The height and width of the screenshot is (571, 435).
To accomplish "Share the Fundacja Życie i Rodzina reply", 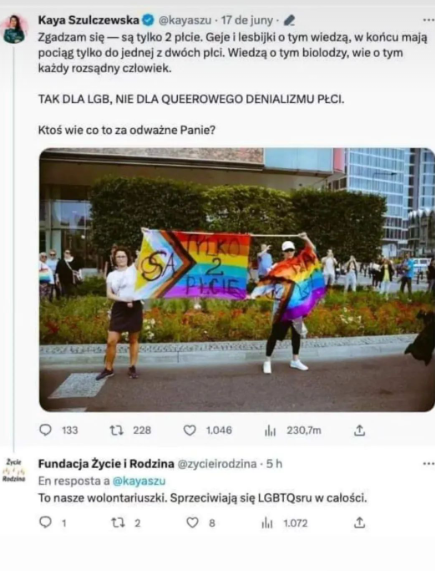I will tap(359, 523).
